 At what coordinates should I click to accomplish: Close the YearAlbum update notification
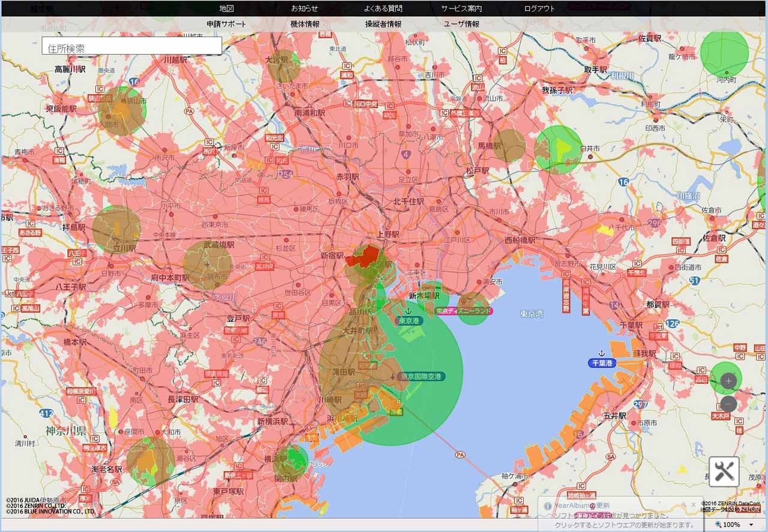(694, 505)
